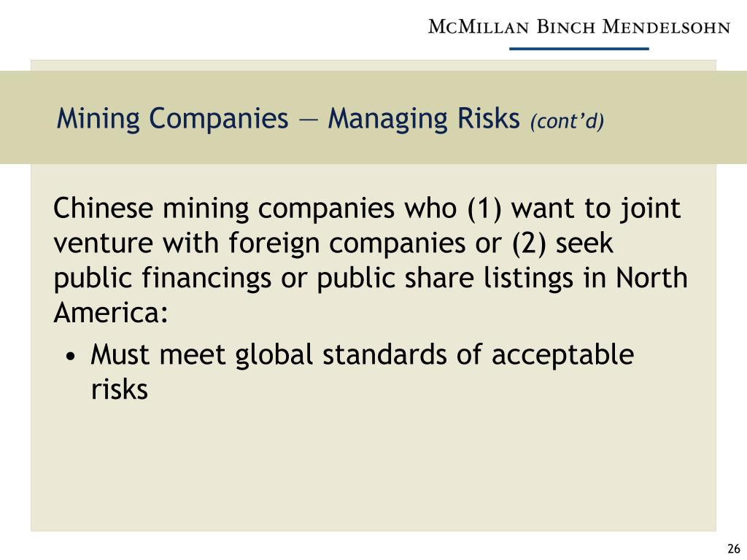
Task: Click the word "North" ending the third line
Action: tap(651, 279)
